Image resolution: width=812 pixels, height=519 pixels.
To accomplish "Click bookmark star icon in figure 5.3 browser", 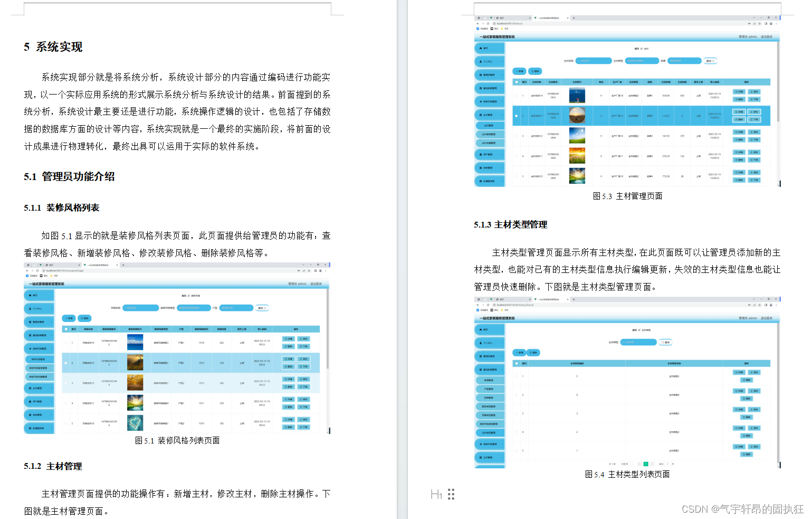I will tap(760, 23).
